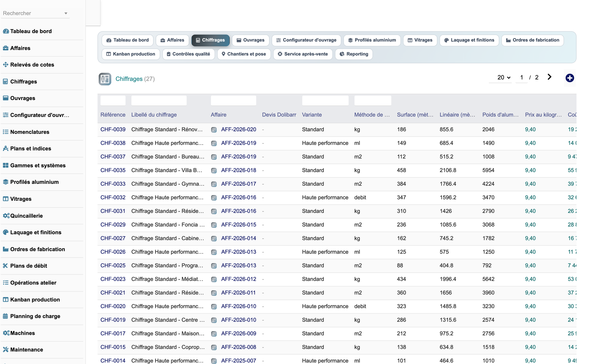Click the Tableau de bord sidebar icon
This screenshot has height=364, width=589.
point(6,31)
